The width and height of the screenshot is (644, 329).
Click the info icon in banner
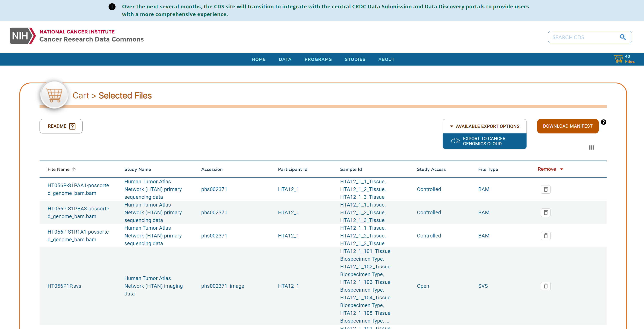click(x=112, y=7)
